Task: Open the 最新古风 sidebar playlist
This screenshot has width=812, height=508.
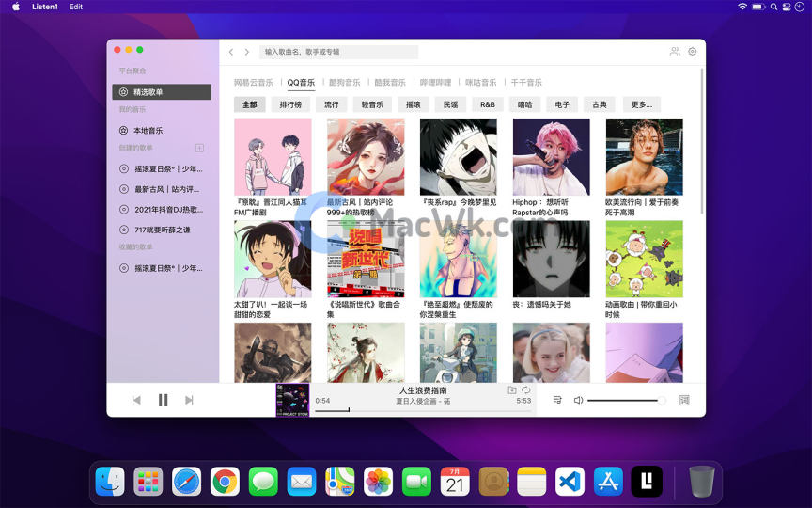Action: (x=162, y=189)
